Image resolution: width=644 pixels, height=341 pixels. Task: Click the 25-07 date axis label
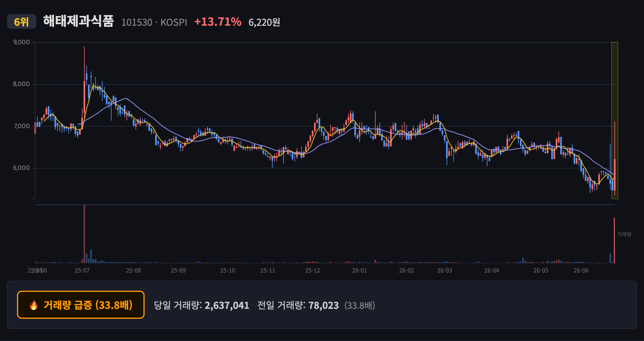82,271
